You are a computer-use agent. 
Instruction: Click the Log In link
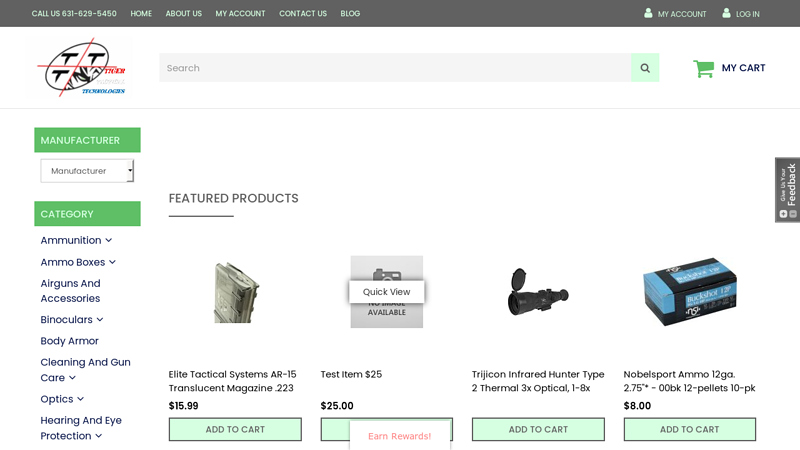[747, 14]
